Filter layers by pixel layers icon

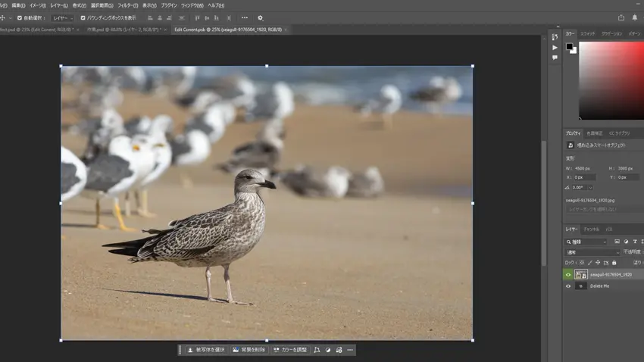click(x=617, y=242)
